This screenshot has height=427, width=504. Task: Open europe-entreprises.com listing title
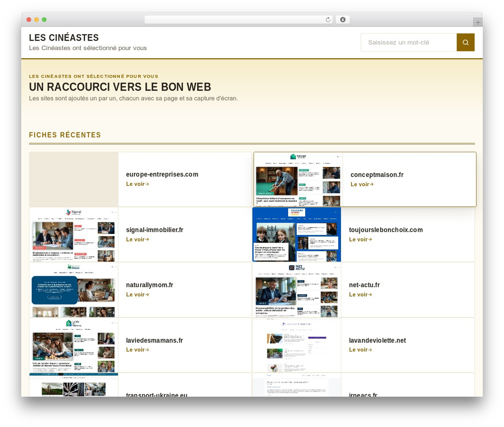[162, 175]
